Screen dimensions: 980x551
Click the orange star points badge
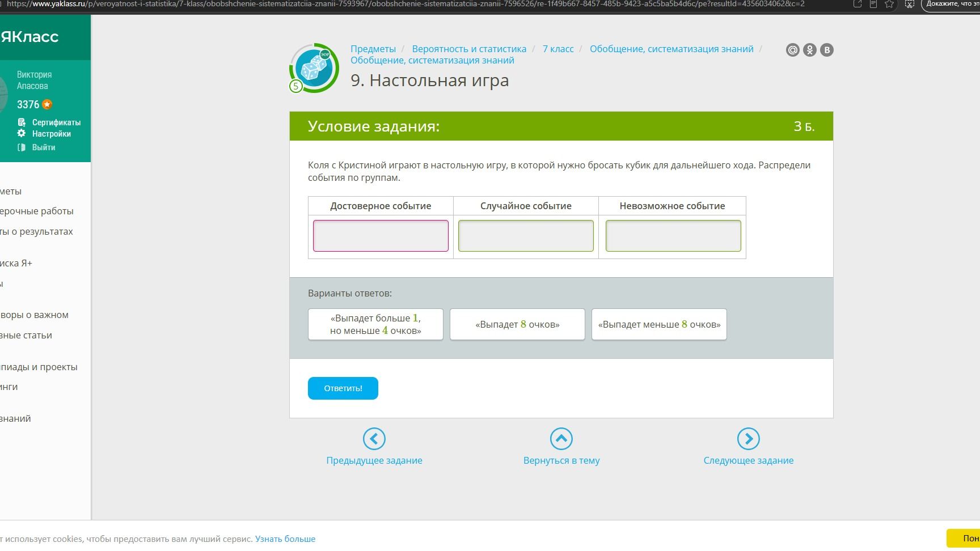click(47, 104)
